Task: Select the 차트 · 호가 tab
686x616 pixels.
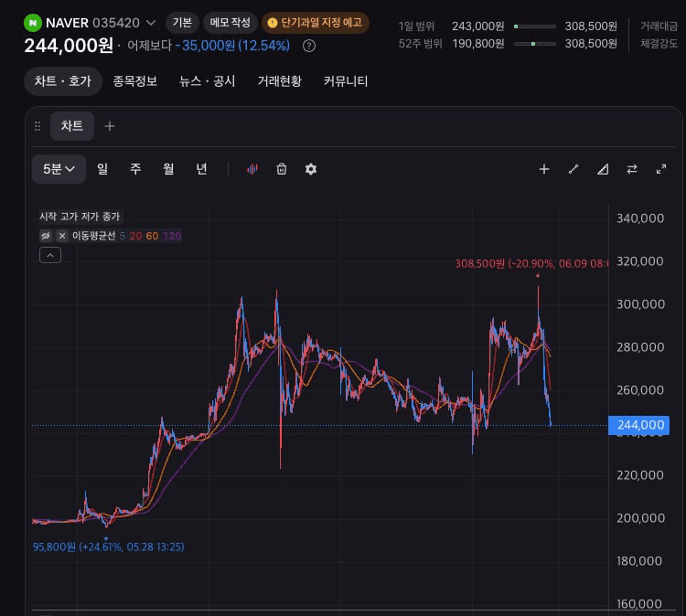Action: pos(63,80)
